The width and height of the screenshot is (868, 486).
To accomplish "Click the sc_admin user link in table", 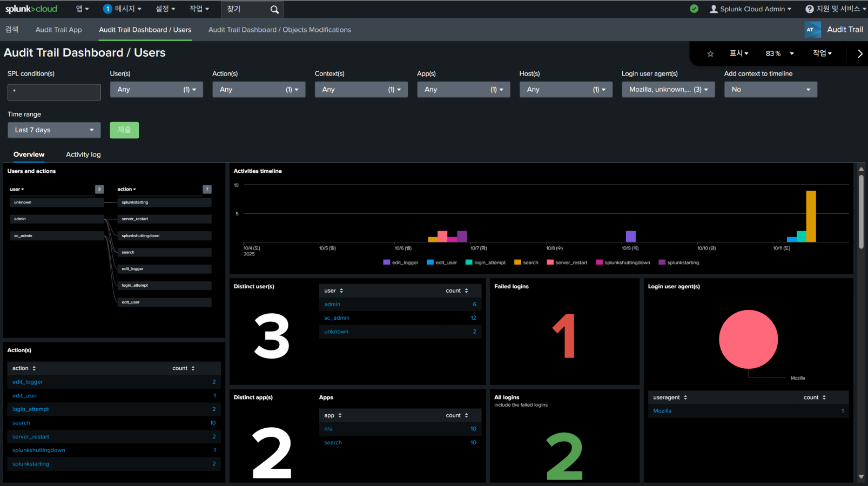I will (x=337, y=318).
